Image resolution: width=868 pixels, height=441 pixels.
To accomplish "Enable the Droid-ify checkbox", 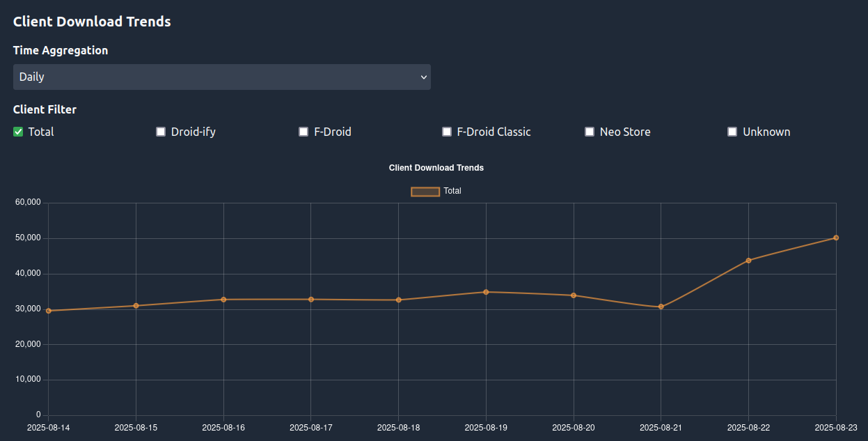I will [161, 132].
